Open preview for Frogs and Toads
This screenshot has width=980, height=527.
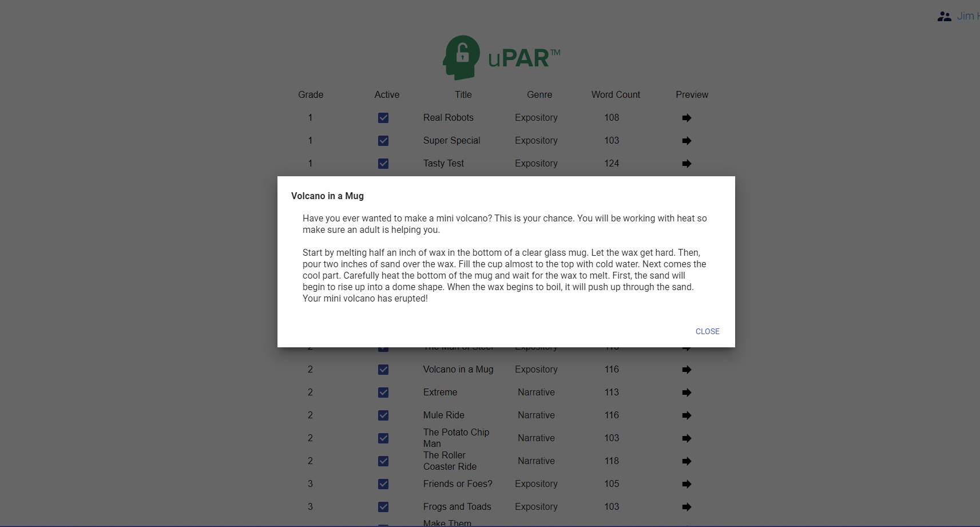[686, 507]
